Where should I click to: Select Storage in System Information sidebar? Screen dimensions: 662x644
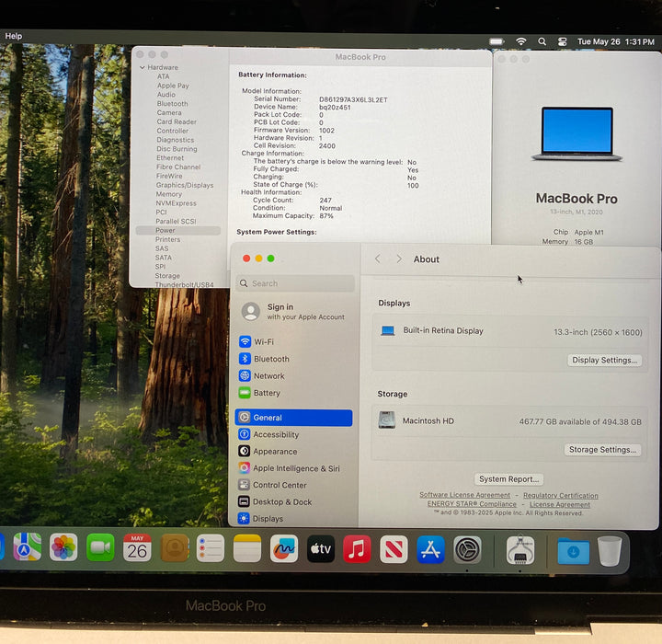pyautogui.click(x=167, y=275)
